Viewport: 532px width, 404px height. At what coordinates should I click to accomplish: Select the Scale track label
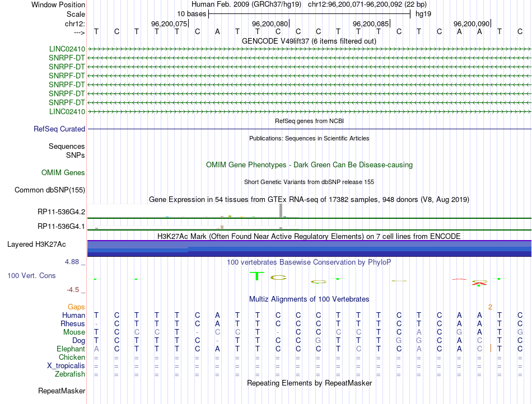pyautogui.click(x=76, y=14)
